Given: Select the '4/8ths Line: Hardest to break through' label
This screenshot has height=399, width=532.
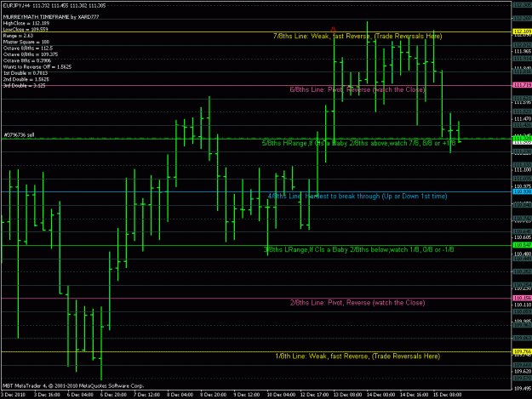Looking at the screenshot, I should point(358,196).
